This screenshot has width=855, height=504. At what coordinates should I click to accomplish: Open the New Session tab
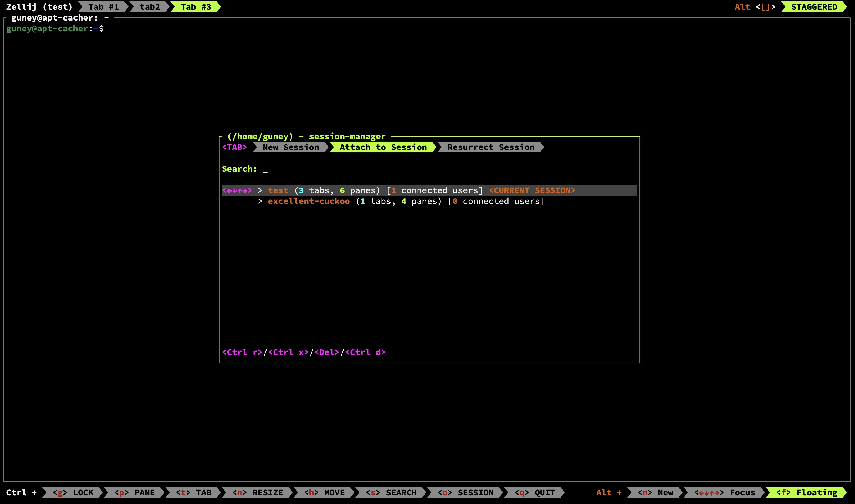(x=291, y=147)
